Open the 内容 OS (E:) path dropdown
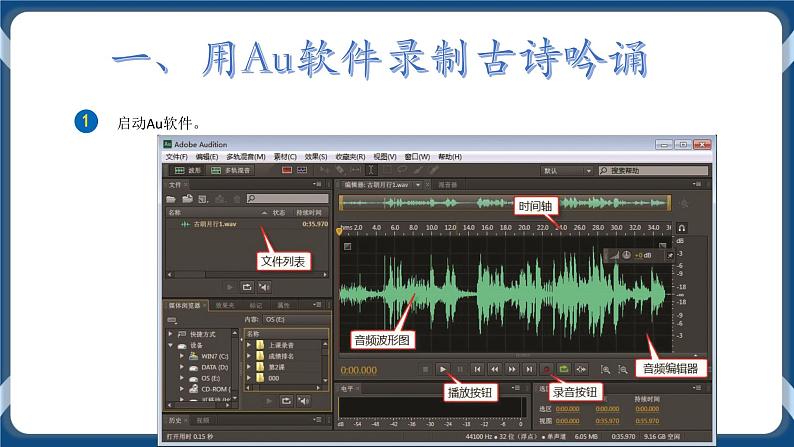The height and width of the screenshot is (447, 794). click(x=296, y=319)
